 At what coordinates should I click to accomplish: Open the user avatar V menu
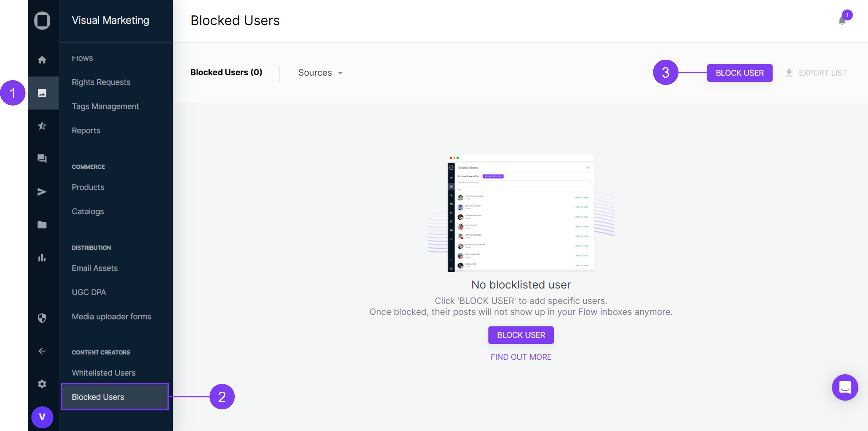(42, 417)
